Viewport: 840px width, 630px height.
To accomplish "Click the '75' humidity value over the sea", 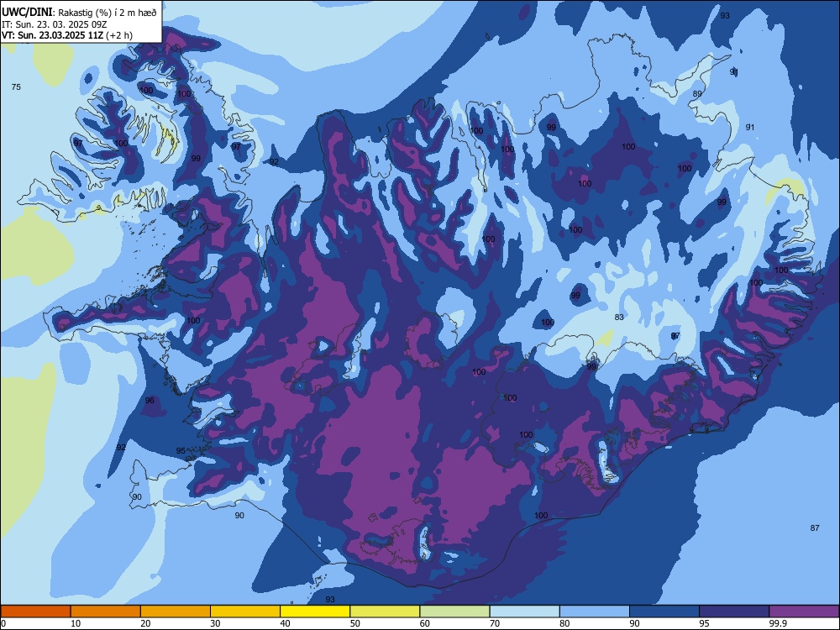I will 16,87.
